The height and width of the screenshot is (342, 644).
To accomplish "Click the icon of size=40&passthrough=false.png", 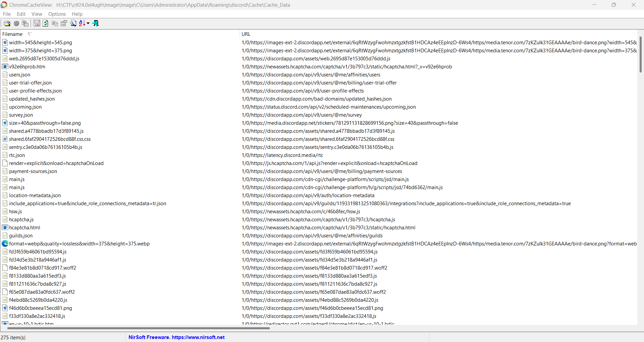I will (x=5, y=123).
